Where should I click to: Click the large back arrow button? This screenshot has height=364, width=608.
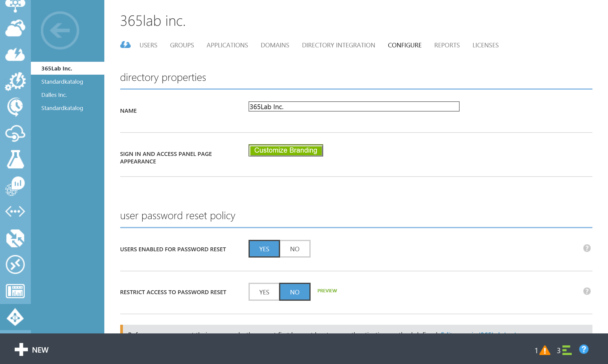(x=60, y=31)
